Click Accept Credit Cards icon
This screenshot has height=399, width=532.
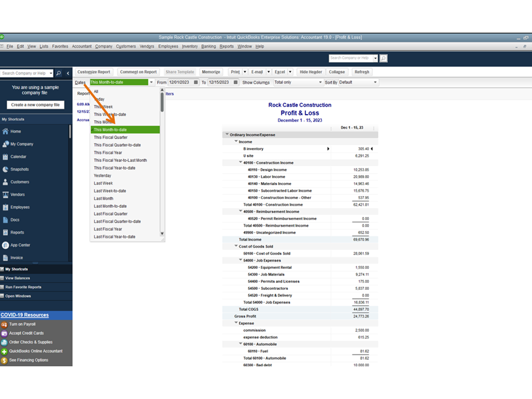tap(4, 334)
